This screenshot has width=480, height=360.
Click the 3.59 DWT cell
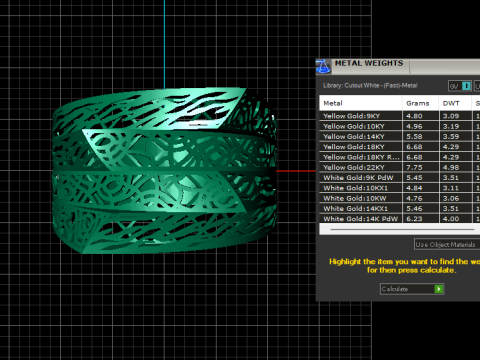pos(455,137)
